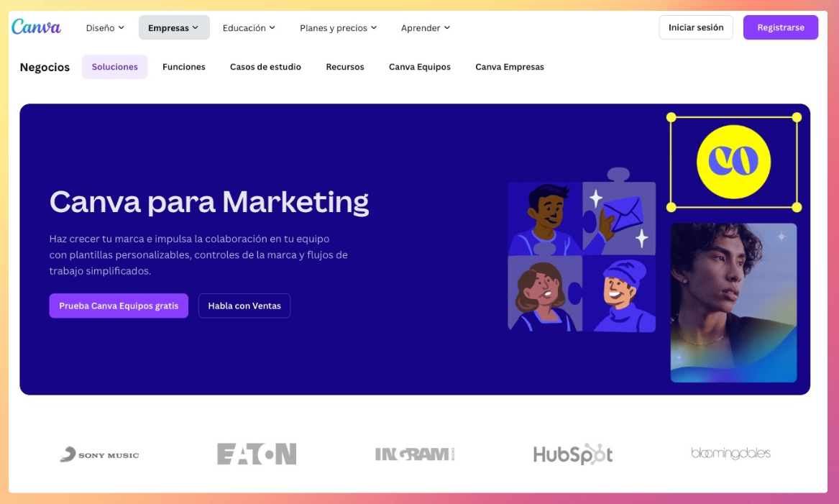Image resolution: width=839 pixels, height=504 pixels.
Task: Click the Eaton logo
Action: [x=257, y=454]
